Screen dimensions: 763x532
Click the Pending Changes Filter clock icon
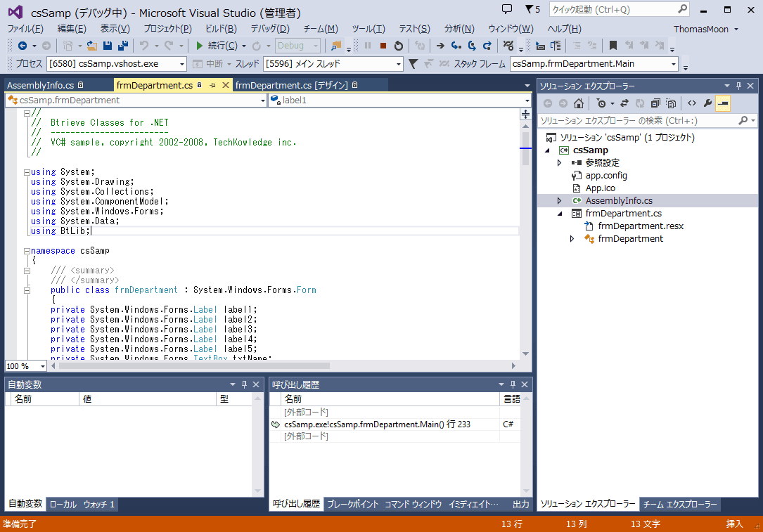(601, 103)
